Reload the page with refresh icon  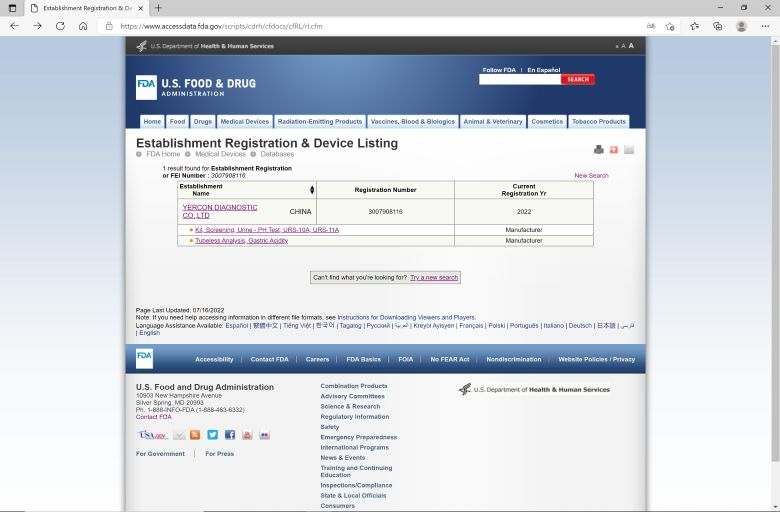(60, 26)
